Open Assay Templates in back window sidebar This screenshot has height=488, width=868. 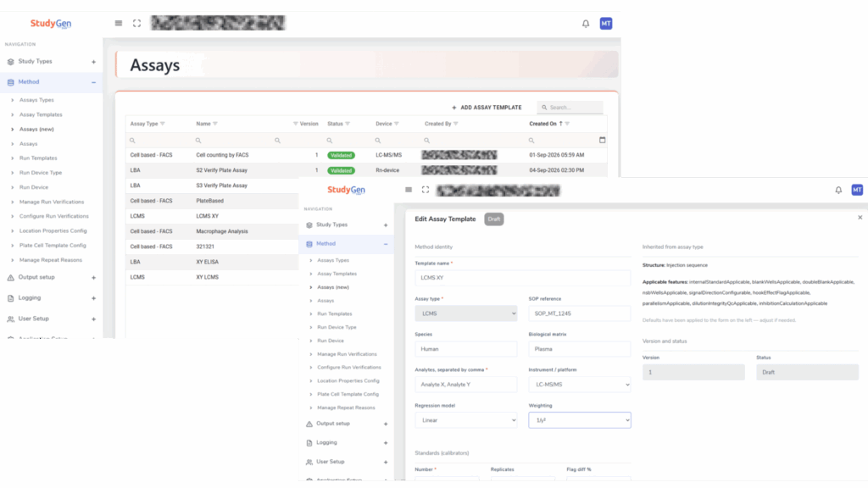click(41, 114)
